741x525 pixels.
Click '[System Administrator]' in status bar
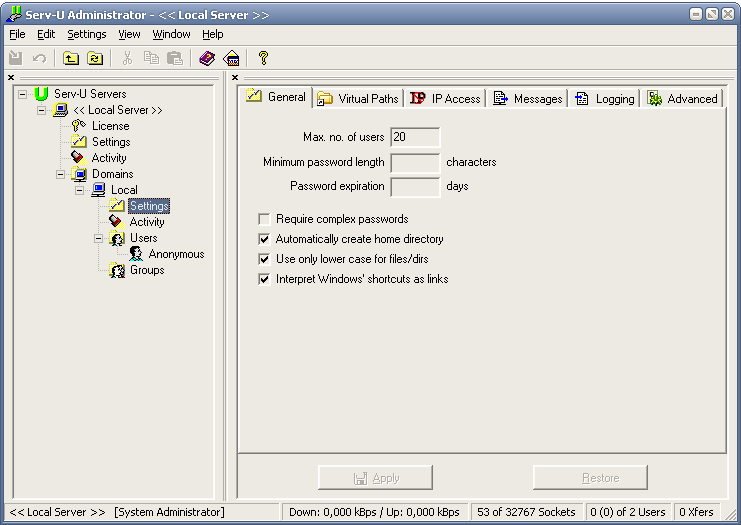pos(169,512)
